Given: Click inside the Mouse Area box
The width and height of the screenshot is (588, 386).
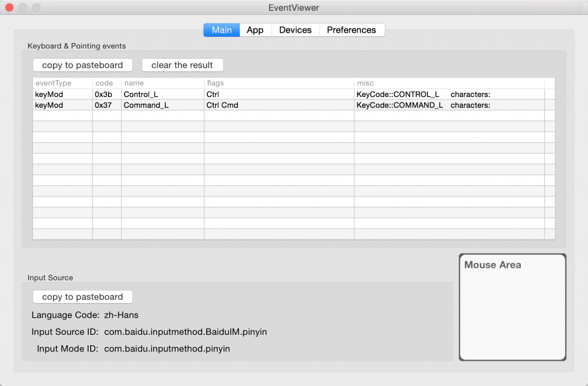Looking at the screenshot, I should coord(512,313).
